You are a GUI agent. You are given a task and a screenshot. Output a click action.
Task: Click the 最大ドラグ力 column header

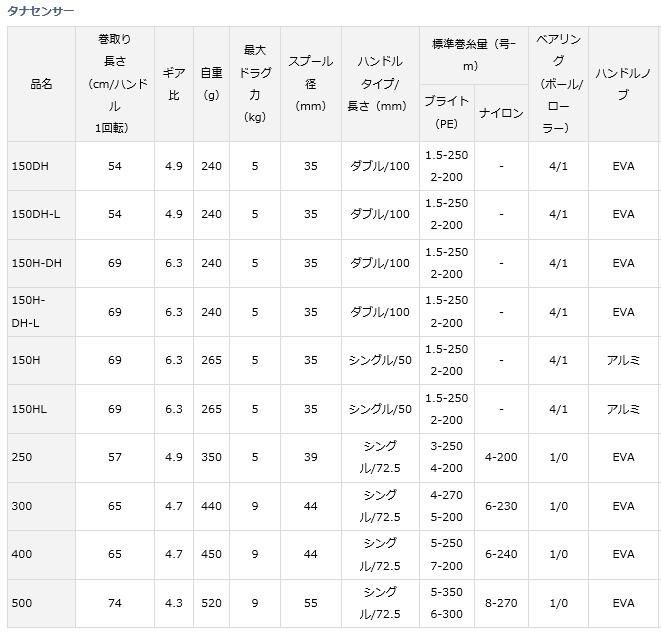[x=254, y=84]
